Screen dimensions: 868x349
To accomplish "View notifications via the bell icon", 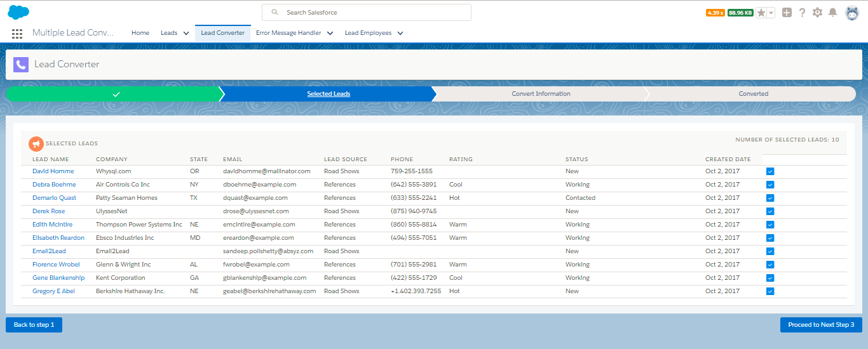I will pos(832,13).
